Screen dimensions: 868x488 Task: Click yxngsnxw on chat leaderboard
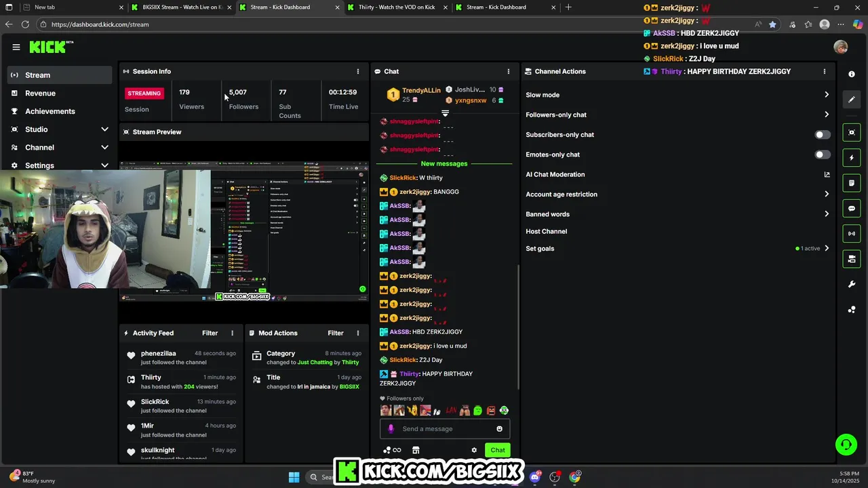tap(471, 100)
